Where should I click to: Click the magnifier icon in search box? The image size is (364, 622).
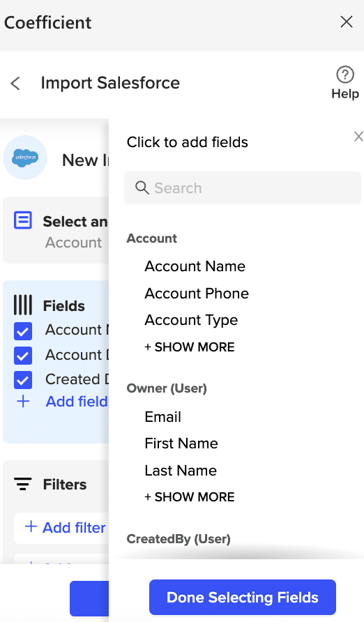(x=142, y=188)
